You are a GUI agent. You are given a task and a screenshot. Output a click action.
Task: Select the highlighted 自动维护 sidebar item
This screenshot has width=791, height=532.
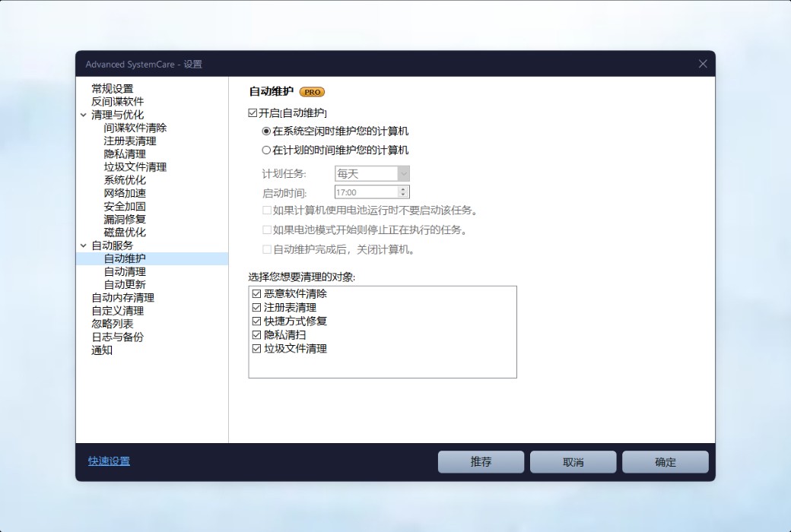click(152, 258)
